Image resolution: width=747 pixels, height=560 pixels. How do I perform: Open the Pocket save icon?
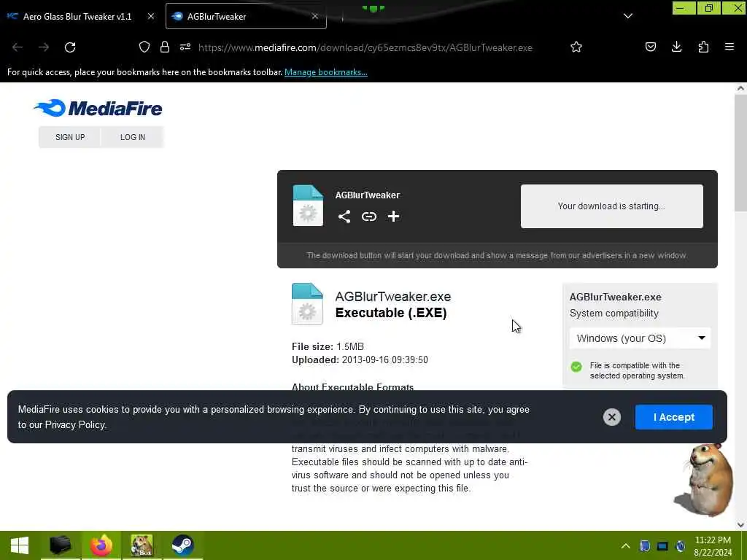(x=651, y=47)
